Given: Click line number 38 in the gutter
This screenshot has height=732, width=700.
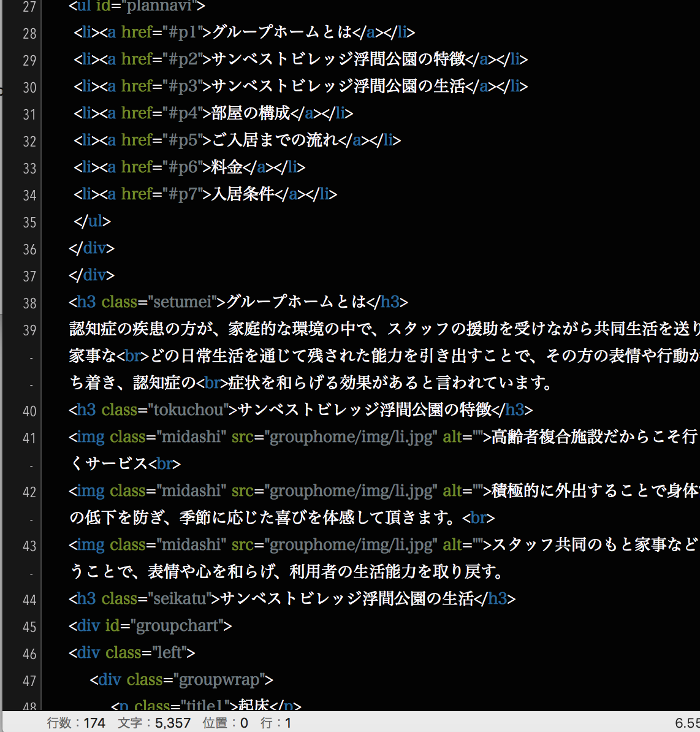Looking at the screenshot, I should (29, 303).
